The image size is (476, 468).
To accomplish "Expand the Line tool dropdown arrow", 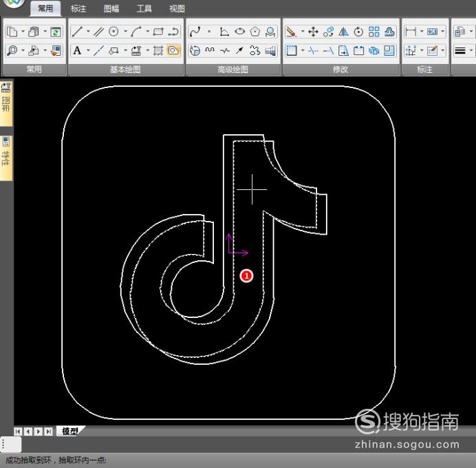I will click(88, 31).
